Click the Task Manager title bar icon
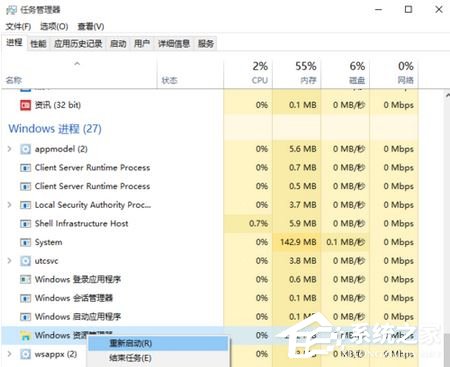 [x=11, y=10]
